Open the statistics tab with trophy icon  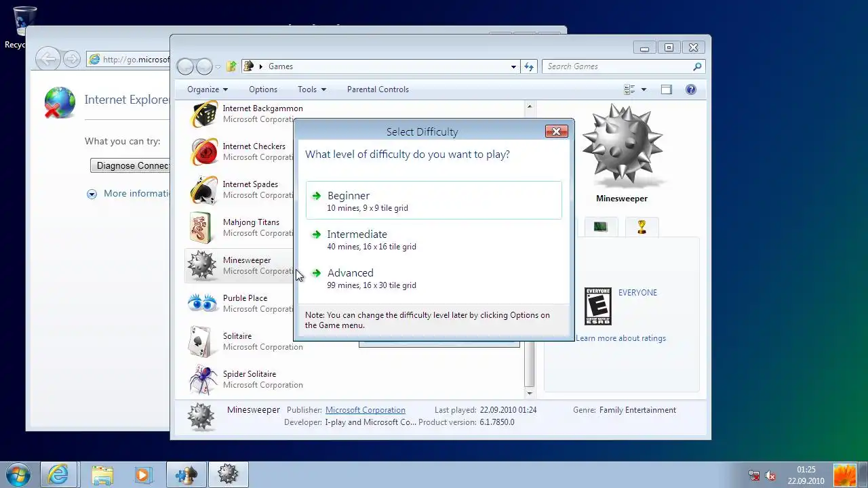click(642, 227)
